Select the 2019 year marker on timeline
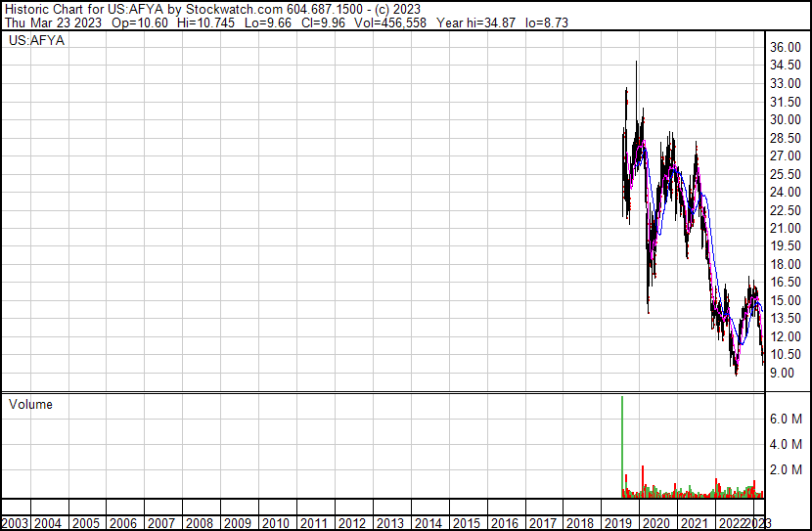 pyautogui.click(x=618, y=523)
